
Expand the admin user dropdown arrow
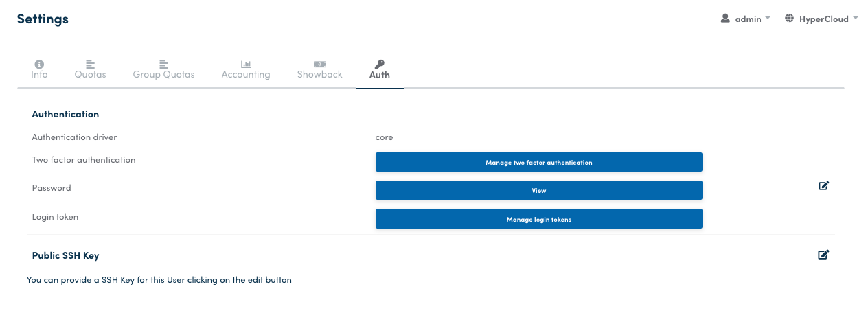[768, 18]
